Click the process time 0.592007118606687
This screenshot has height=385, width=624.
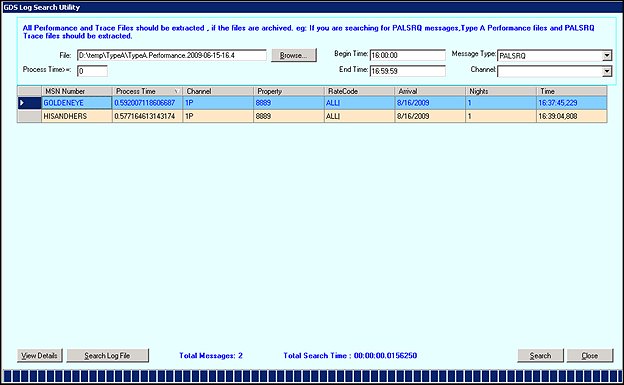[148, 103]
